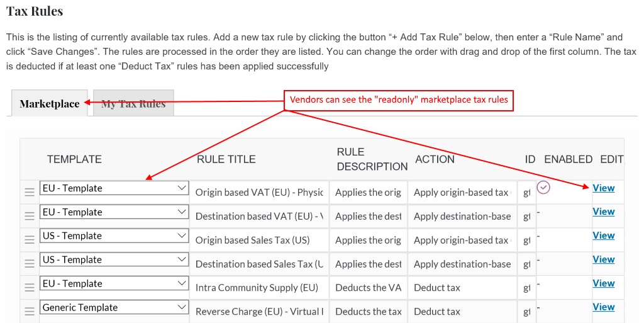Expand the Generic Template dropdown
This screenshot has width=644, height=323.
click(114, 307)
